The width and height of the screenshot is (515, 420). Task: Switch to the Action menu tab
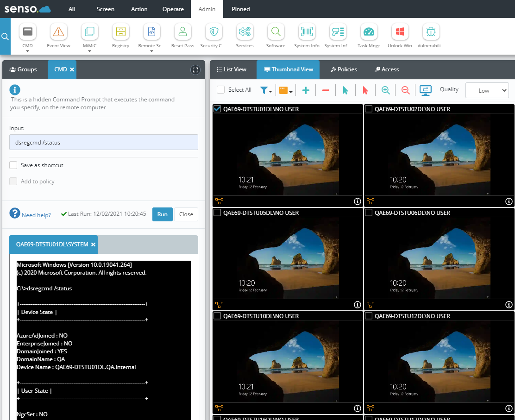tap(139, 9)
